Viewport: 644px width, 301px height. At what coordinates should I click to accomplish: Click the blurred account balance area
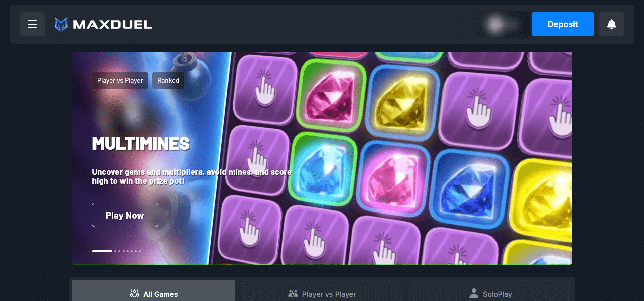503,24
